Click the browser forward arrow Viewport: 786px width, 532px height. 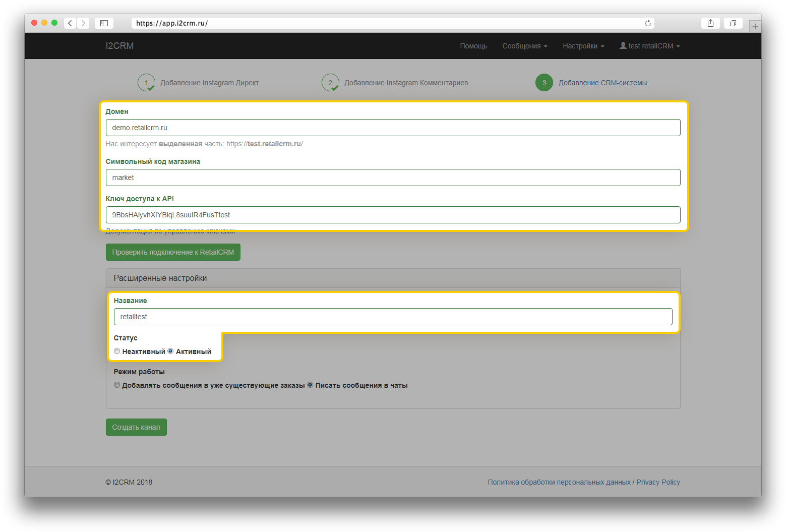(x=83, y=23)
